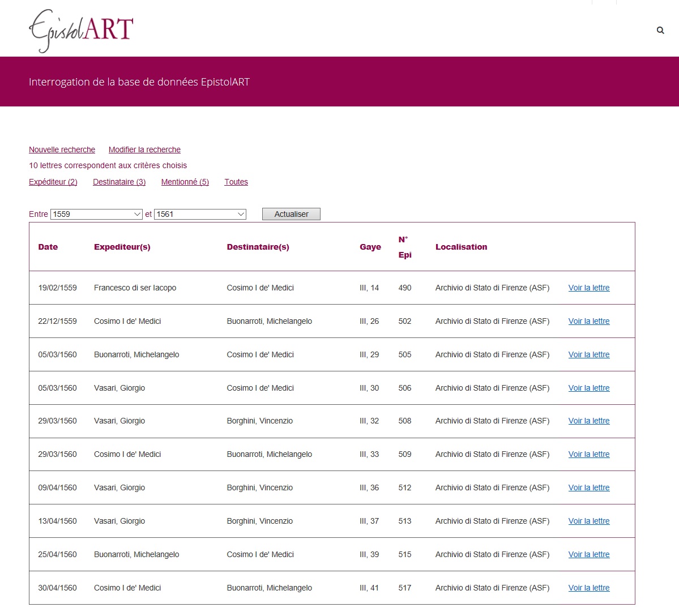Expand the end year 1561 dropdown
The height and width of the screenshot is (616, 679).
(x=200, y=214)
